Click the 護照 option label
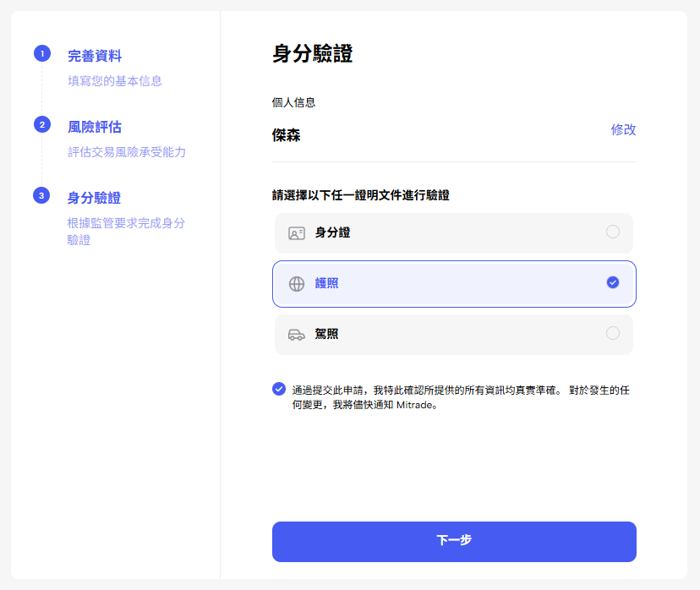 tap(327, 284)
